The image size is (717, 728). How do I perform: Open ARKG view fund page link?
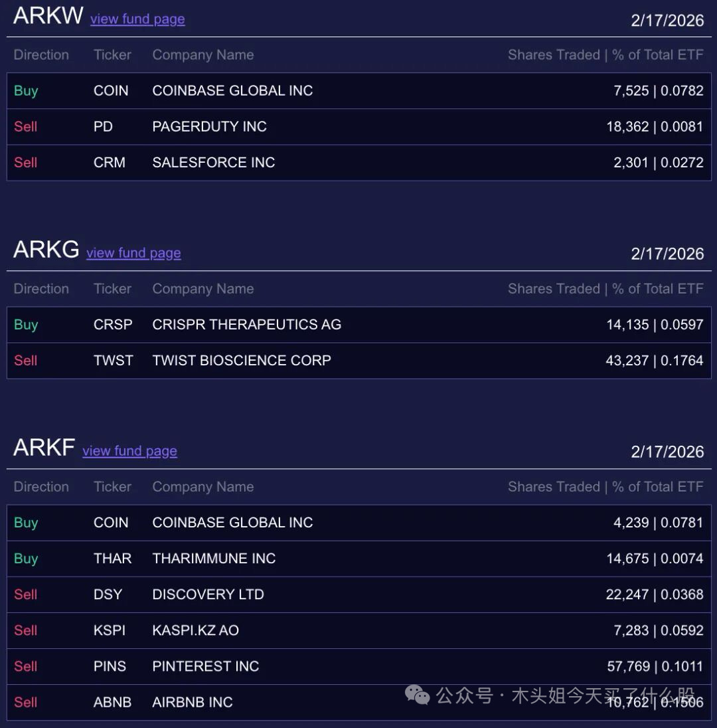(x=133, y=253)
